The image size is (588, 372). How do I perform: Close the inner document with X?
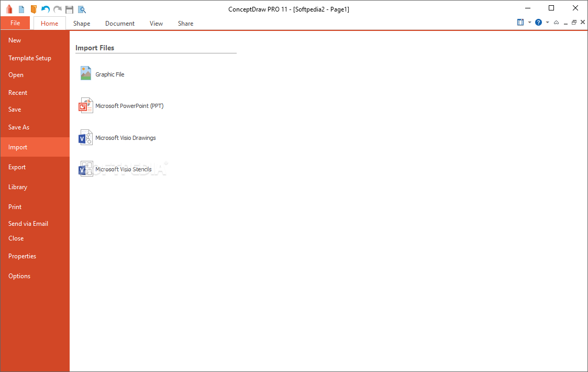[582, 22]
